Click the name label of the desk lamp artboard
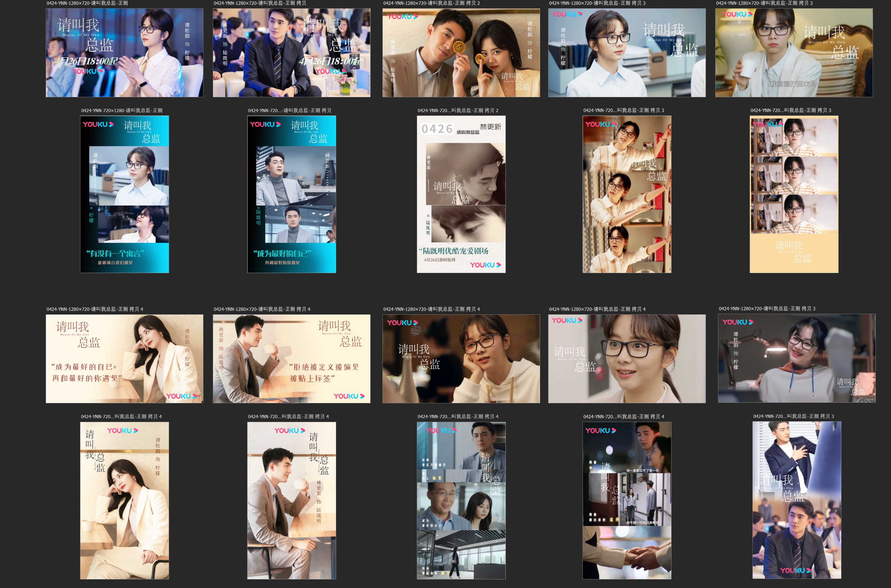This screenshot has height=588, width=891. pos(767,309)
